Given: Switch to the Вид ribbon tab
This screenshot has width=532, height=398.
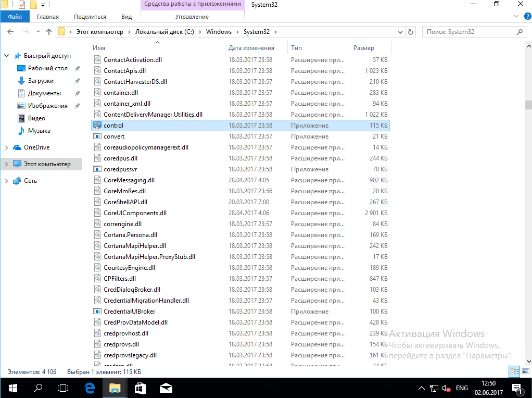Looking at the screenshot, I should pos(126,17).
